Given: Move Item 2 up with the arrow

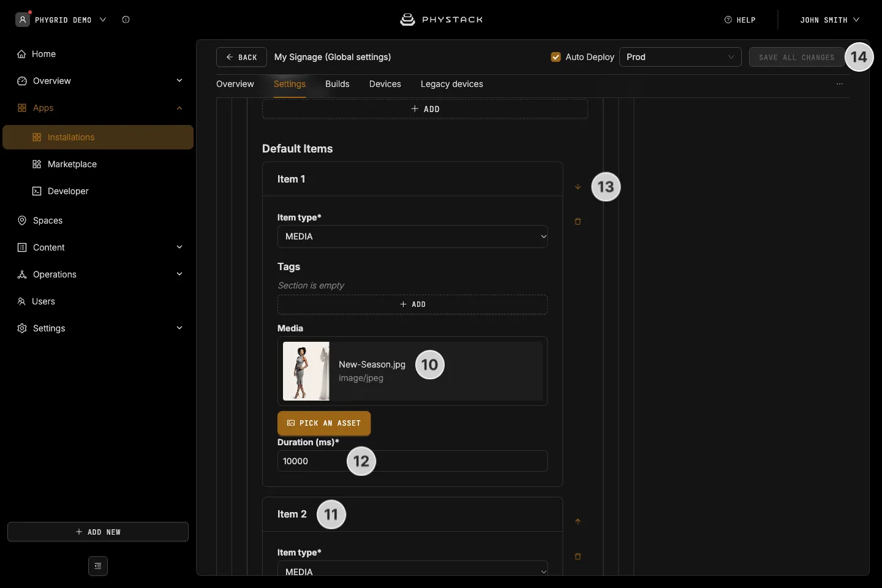Looking at the screenshot, I should [x=578, y=522].
